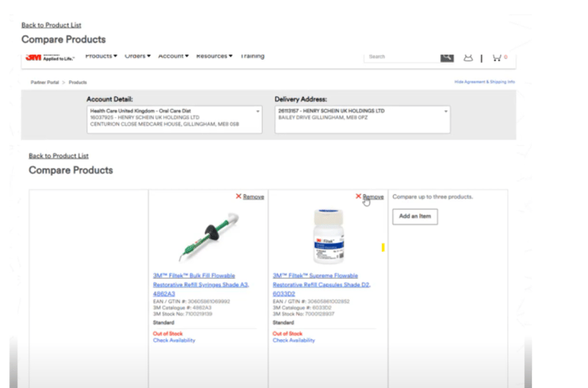This screenshot has height=388, width=588.
Task: Open Filtek Supreme Flowable product link
Action: 322,285
